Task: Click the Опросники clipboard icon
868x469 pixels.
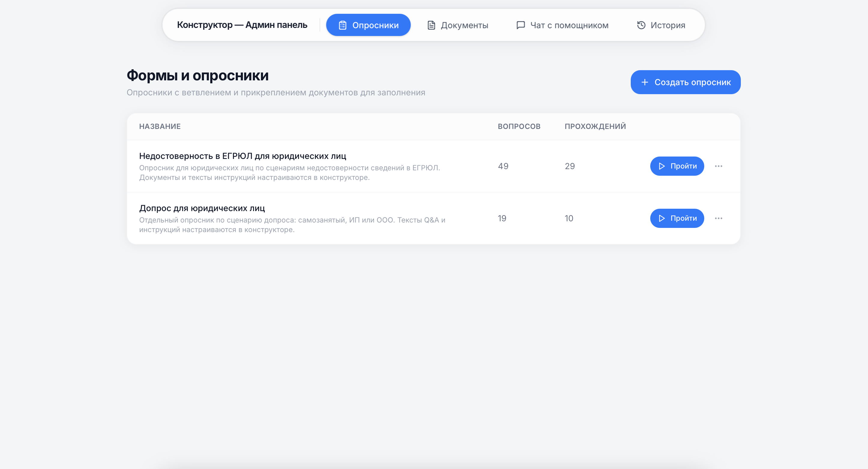Action: point(342,25)
